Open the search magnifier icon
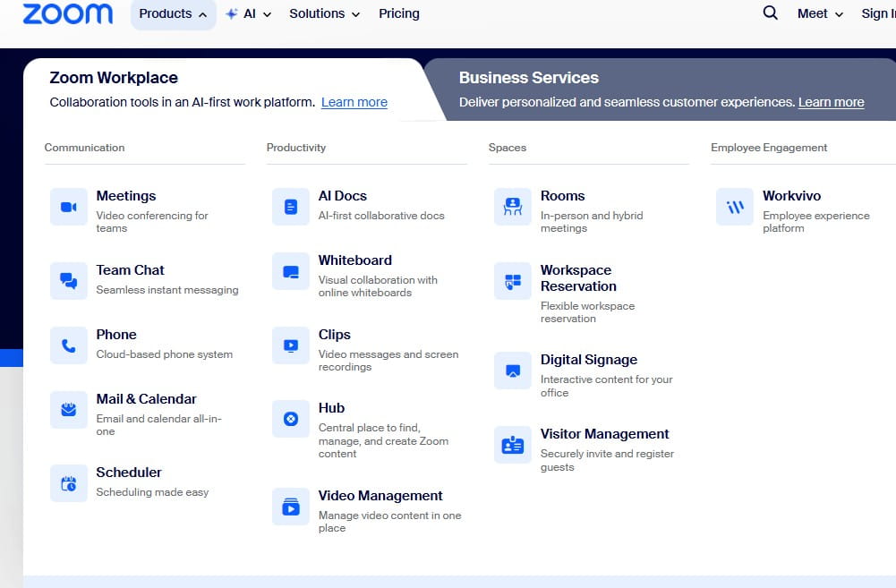Image resolution: width=896 pixels, height=588 pixels. click(x=770, y=13)
